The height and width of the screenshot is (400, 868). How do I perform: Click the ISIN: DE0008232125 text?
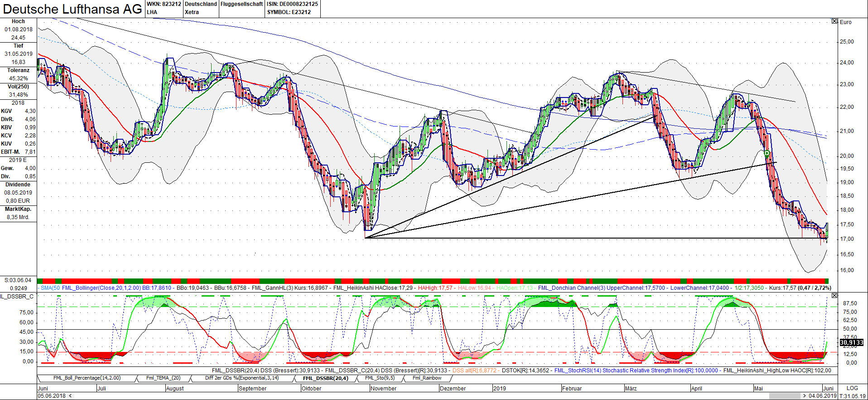click(x=292, y=4)
